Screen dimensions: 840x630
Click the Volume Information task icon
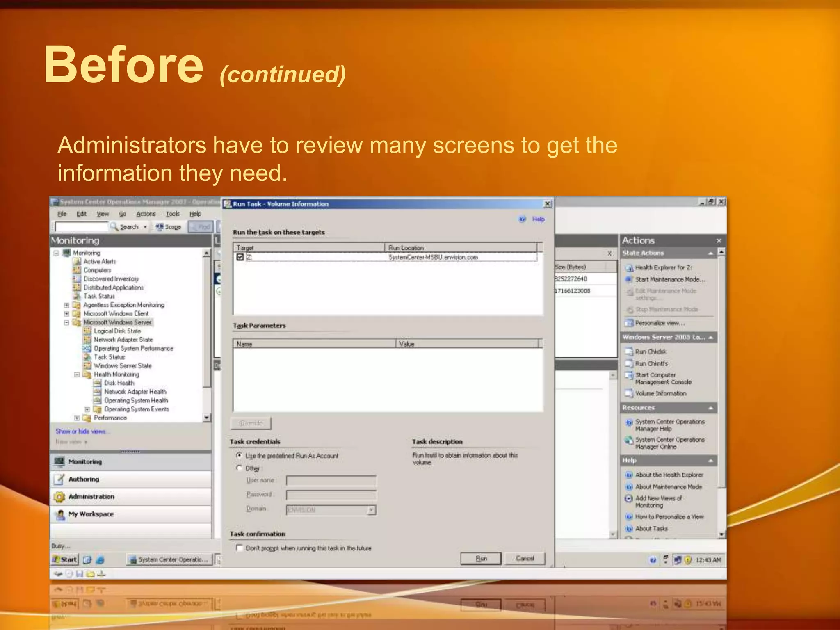pos(629,394)
